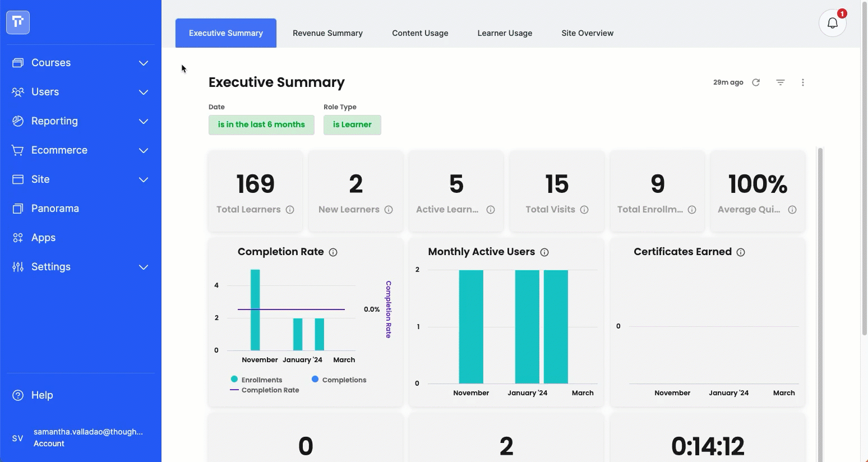Show info for Monthly Active Users
The height and width of the screenshot is (462, 868).
(x=544, y=252)
